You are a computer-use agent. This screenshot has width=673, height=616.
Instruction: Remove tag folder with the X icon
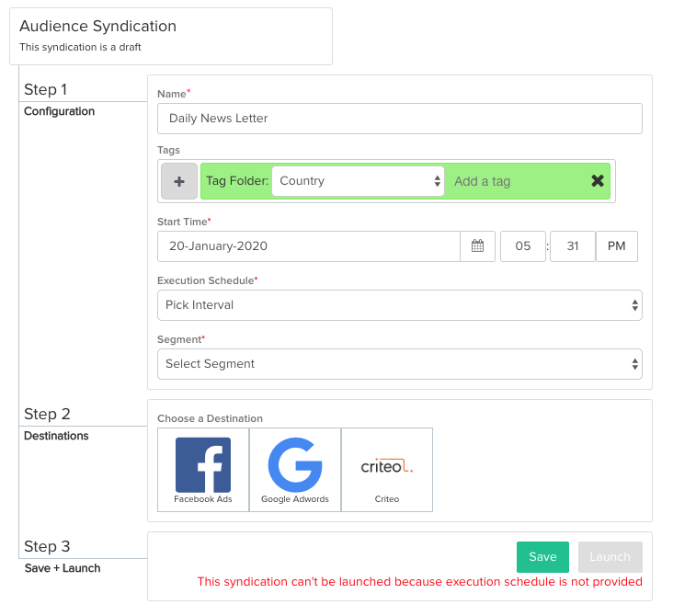pos(598,181)
